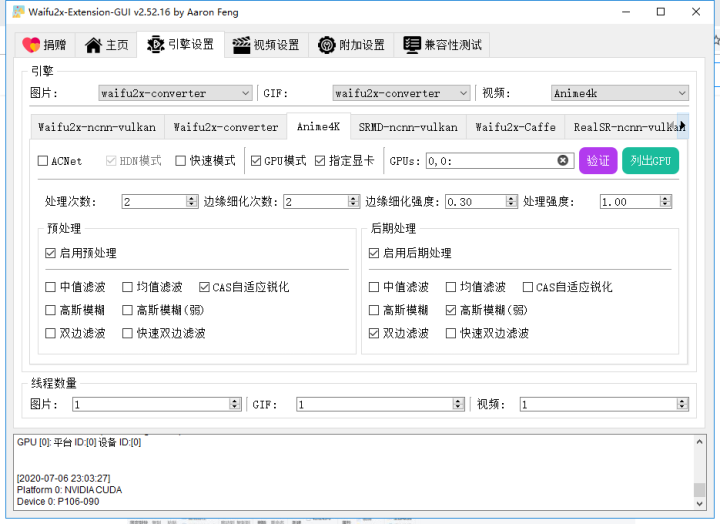
Task: Open the 视频 engine dropdown showing Anime4k
Action: 620,93
